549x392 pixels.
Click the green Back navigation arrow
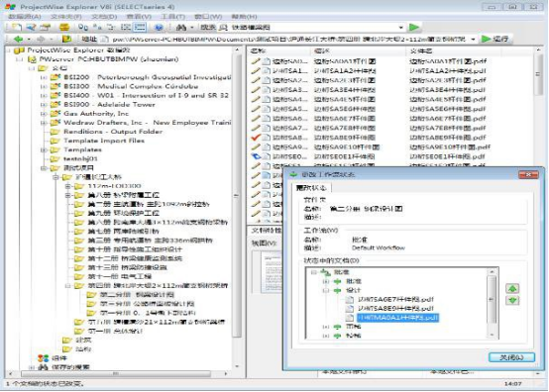point(18,39)
